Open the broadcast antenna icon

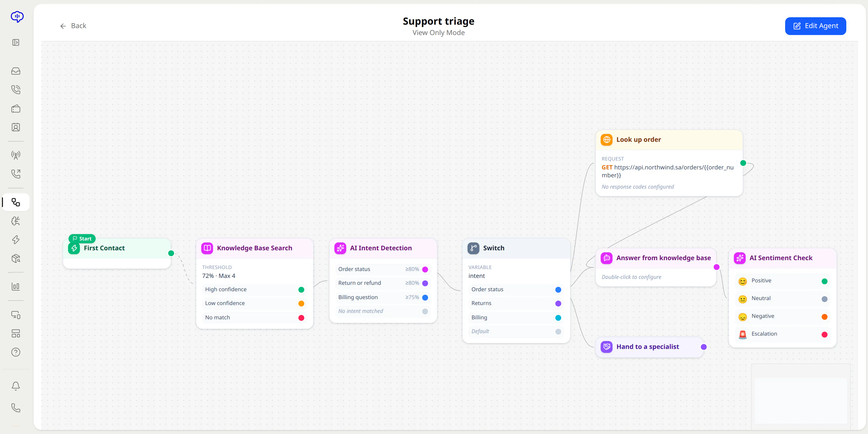point(16,155)
